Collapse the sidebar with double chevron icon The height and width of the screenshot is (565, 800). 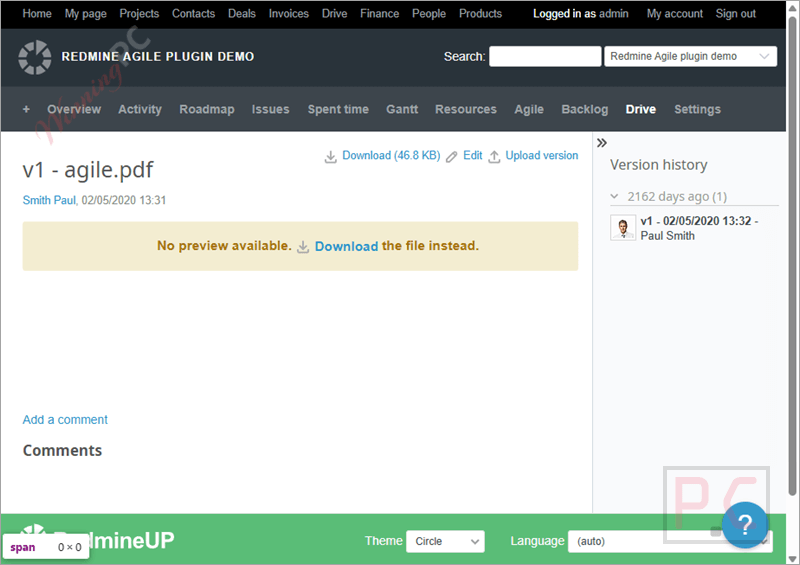coord(602,143)
